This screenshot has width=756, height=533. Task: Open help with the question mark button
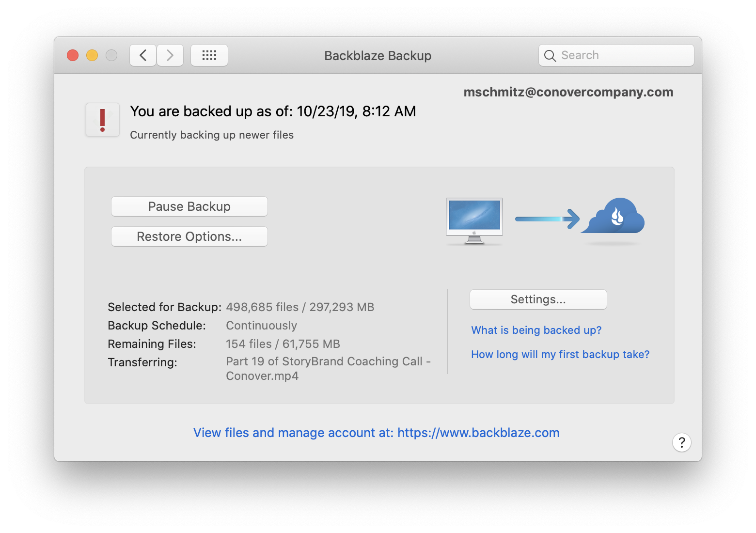(x=681, y=442)
